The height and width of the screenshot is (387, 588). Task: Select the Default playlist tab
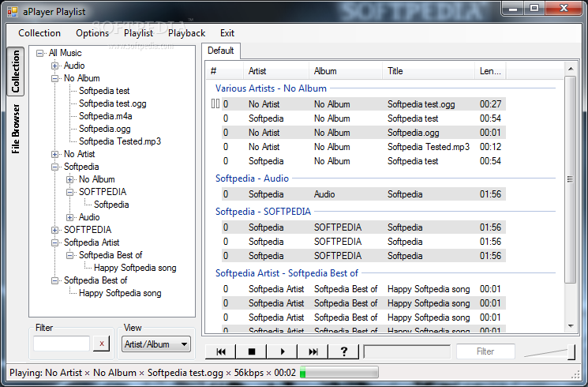[221, 51]
